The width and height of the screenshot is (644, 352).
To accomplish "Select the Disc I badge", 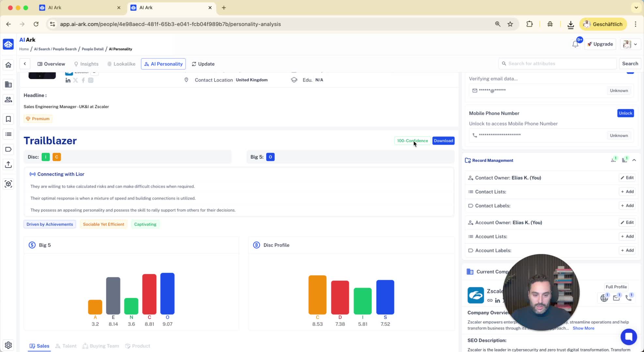I will click(46, 157).
